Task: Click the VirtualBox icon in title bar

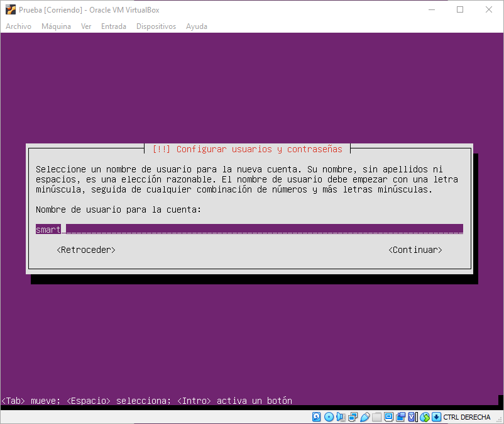Action: click(x=10, y=9)
